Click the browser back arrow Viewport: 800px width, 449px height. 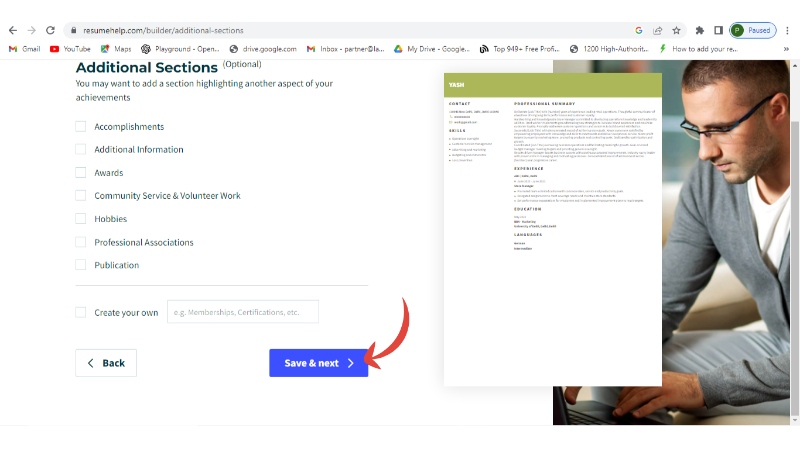click(12, 30)
